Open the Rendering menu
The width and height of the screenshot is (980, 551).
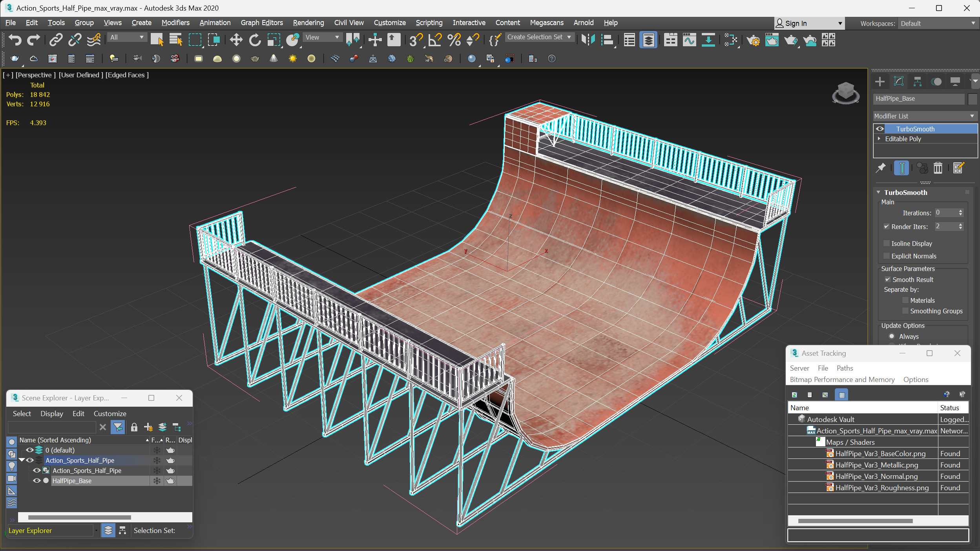click(307, 22)
